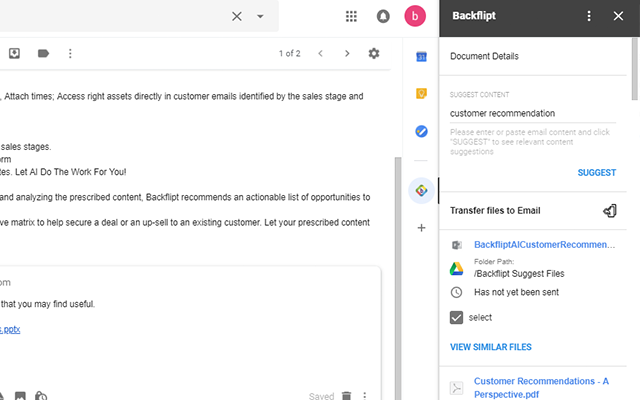
Task: Open the Google apps grid
Action: pyautogui.click(x=351, y=16)
